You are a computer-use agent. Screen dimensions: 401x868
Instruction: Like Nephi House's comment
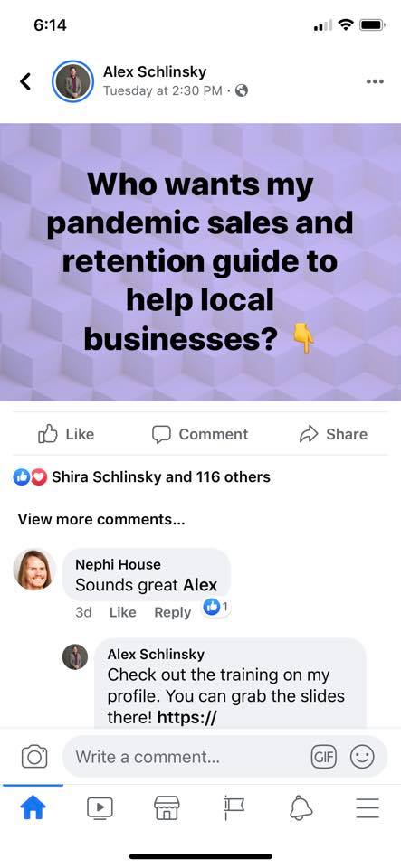click(x=122, y=612)
